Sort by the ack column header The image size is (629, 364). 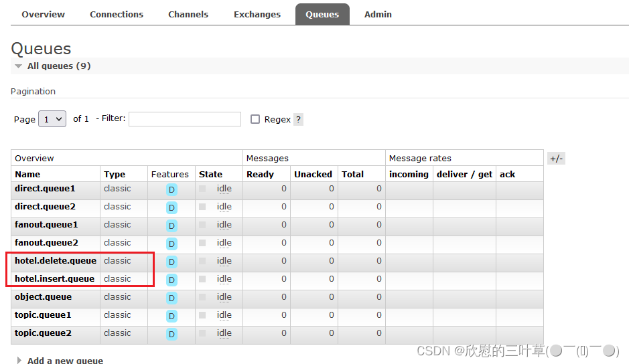(x=507, y=175)
